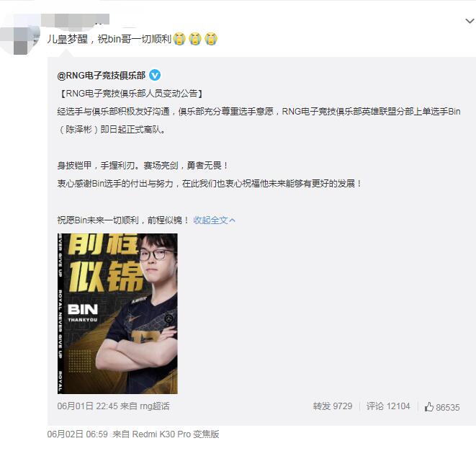Click the thumbs-up like icon
The height and width of the screenshot is (451, 476).
point(428,406)
